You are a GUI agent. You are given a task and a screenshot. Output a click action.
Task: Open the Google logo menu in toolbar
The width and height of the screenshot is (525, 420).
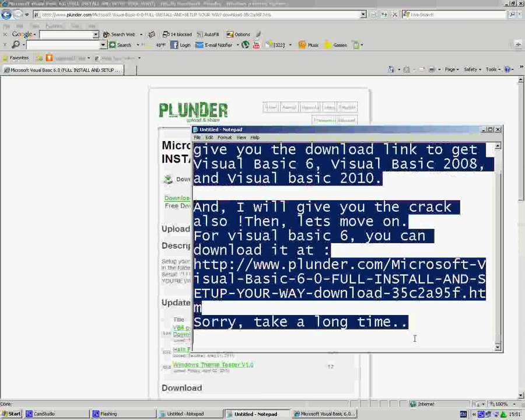click(23, 34)
